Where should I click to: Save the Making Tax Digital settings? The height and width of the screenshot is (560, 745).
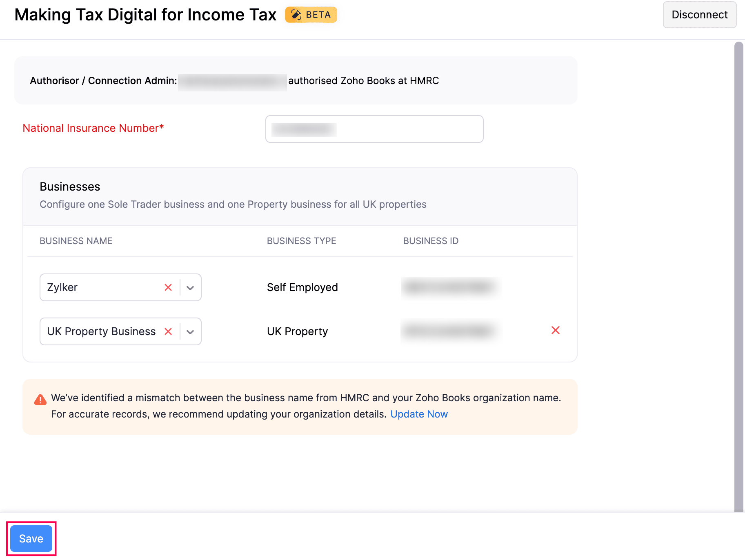31,538
